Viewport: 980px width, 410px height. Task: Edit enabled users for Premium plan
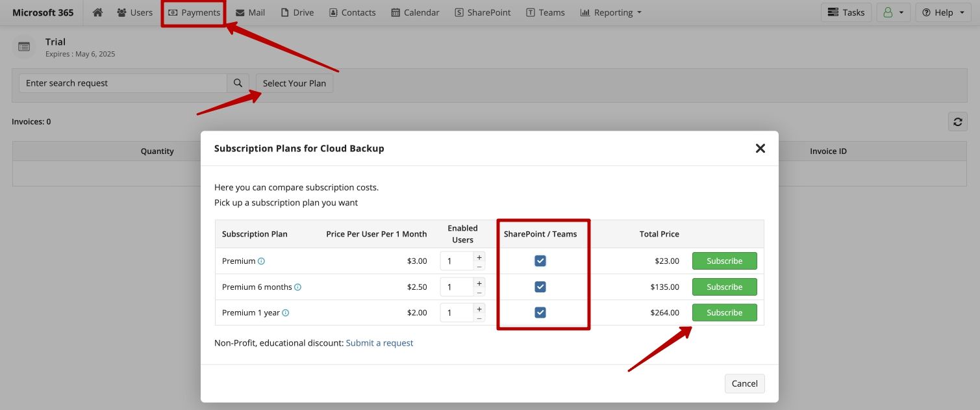pyautogui.click(x=457, y=261)
